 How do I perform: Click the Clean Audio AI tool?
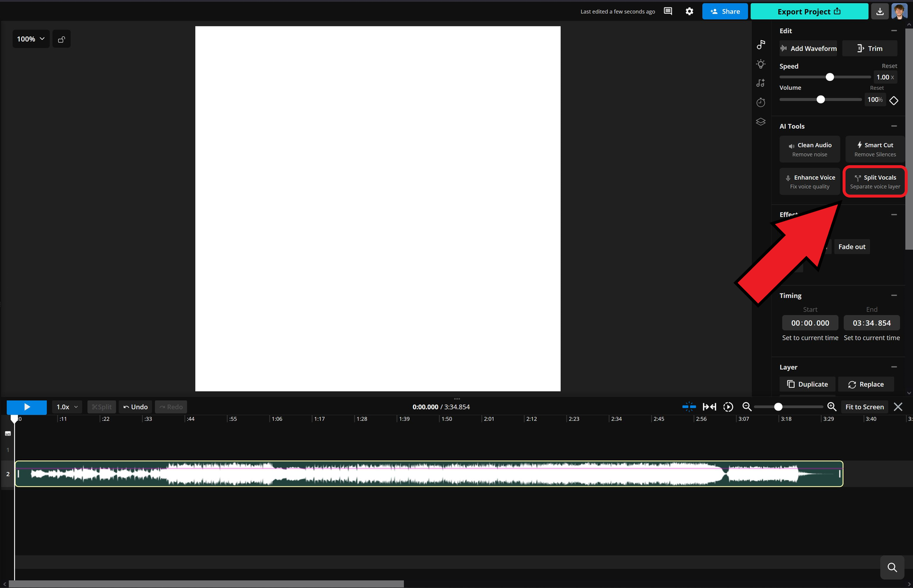pos(809,149)
